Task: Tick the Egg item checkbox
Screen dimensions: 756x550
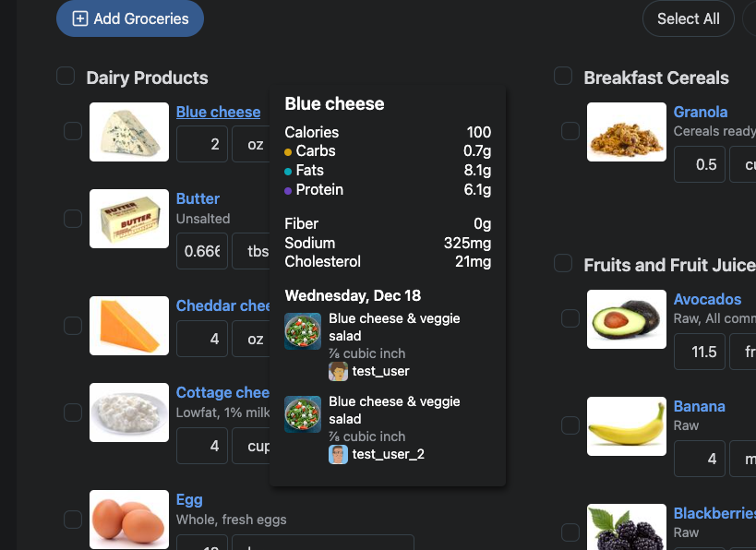Action: [73, 520]
